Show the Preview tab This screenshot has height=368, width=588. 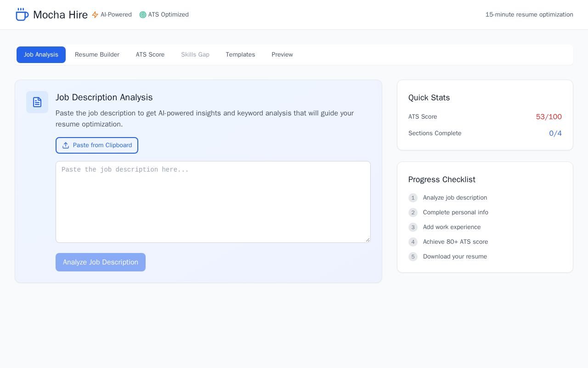pos(282,55)
